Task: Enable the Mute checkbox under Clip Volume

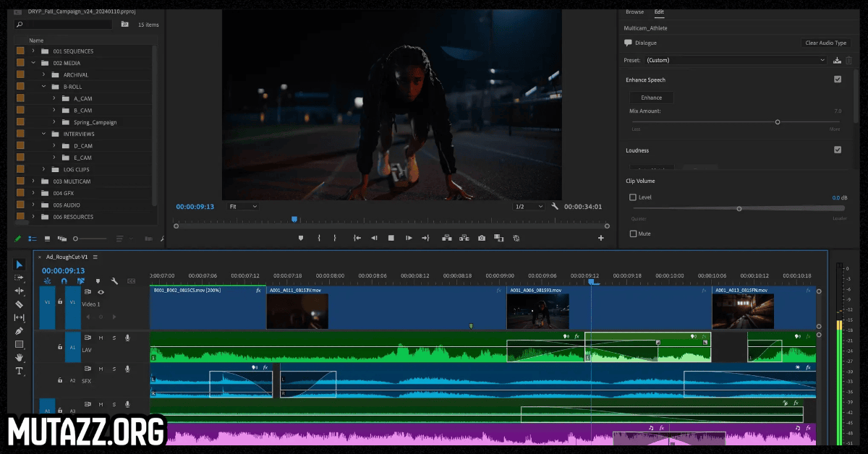Action: coord(634,234)
